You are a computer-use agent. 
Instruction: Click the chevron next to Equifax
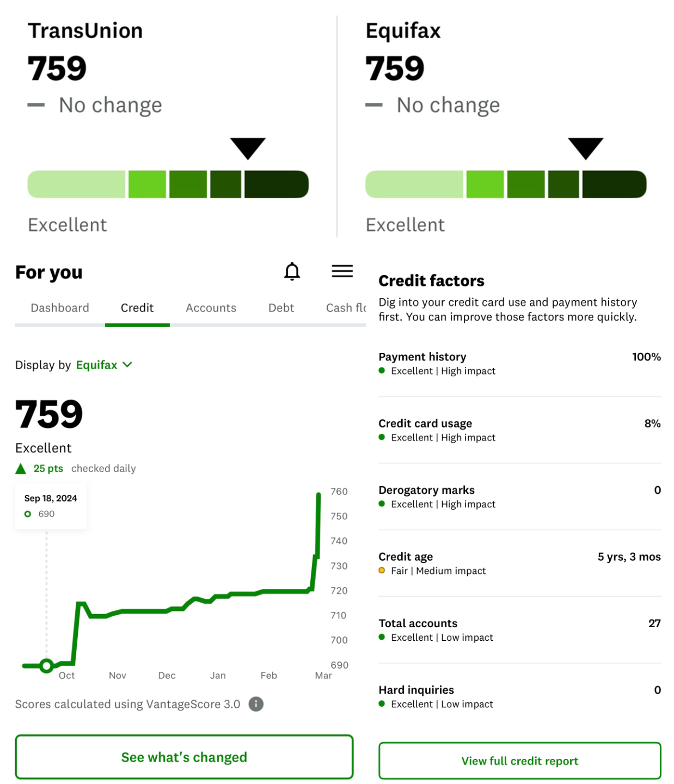pos(127,364)
